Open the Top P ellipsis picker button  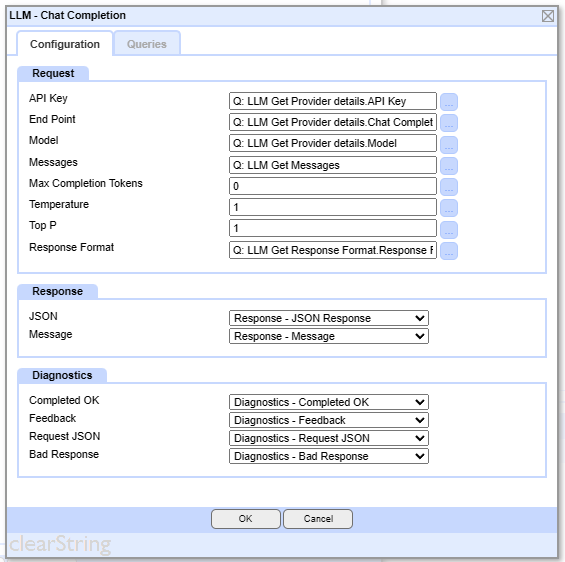click(x=449, y=229)
